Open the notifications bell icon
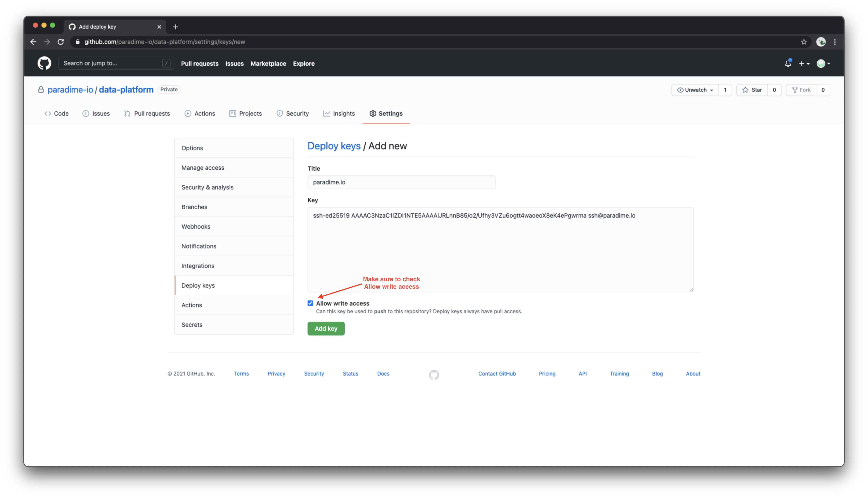This screenshot has height=498, width=868. (x=788, y=63)
